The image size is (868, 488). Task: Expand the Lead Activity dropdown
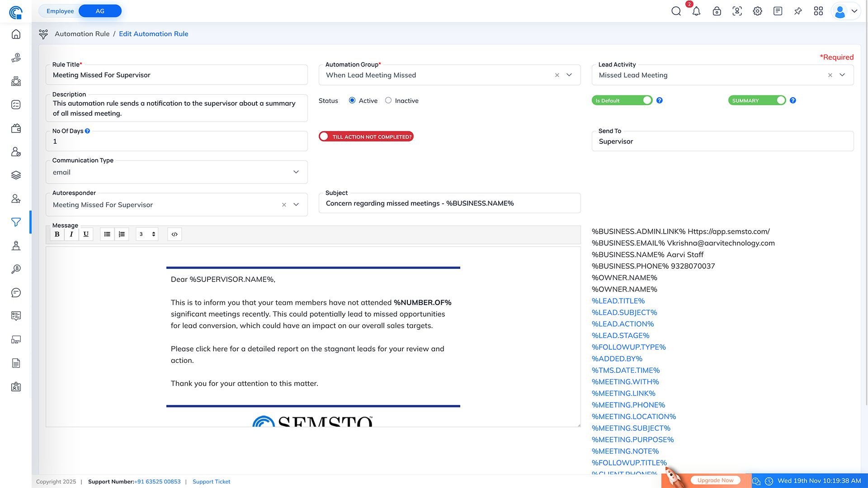pos(842,75)
